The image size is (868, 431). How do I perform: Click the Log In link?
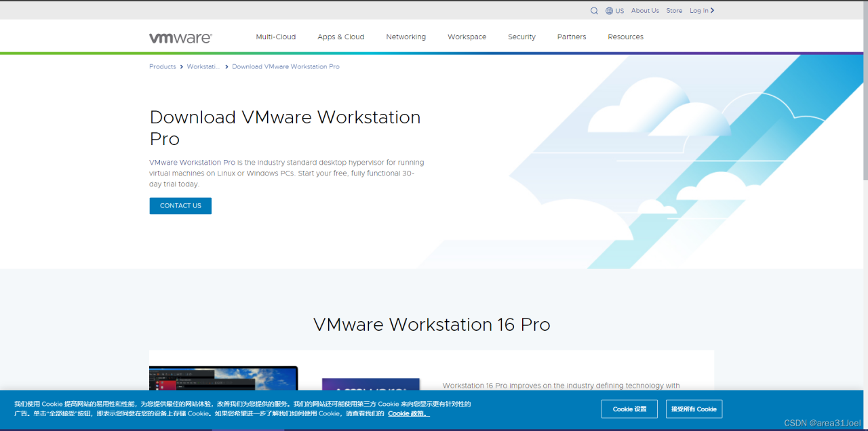[699, 11]
